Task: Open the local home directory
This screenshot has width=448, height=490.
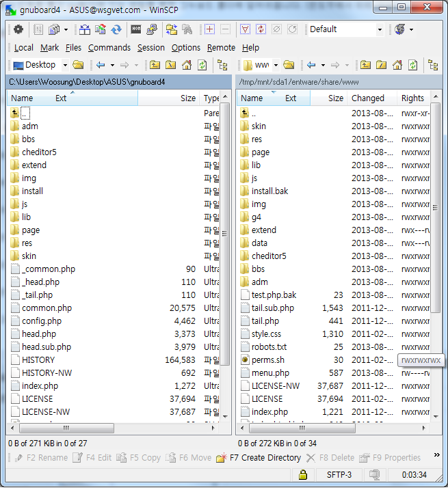Action: pyautogui.click(x=187, y=65)
